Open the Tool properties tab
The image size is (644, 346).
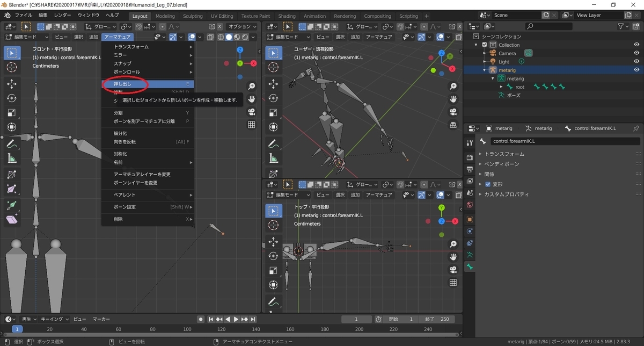(470, 142)
